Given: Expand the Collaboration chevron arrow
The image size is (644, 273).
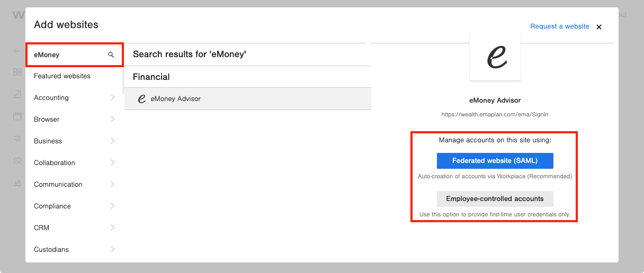Looking at the screenshot, I should coord(112,162).
